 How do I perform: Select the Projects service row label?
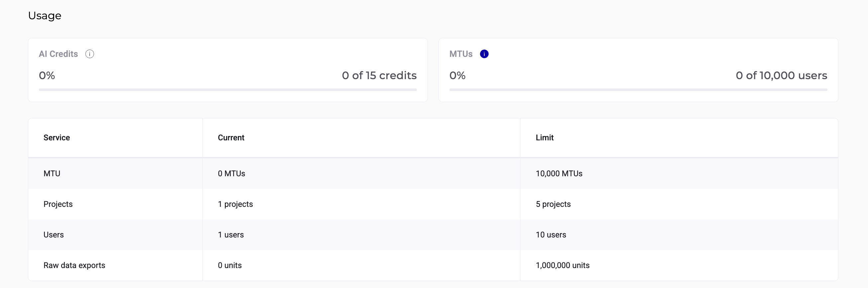[x=58, y=204]
